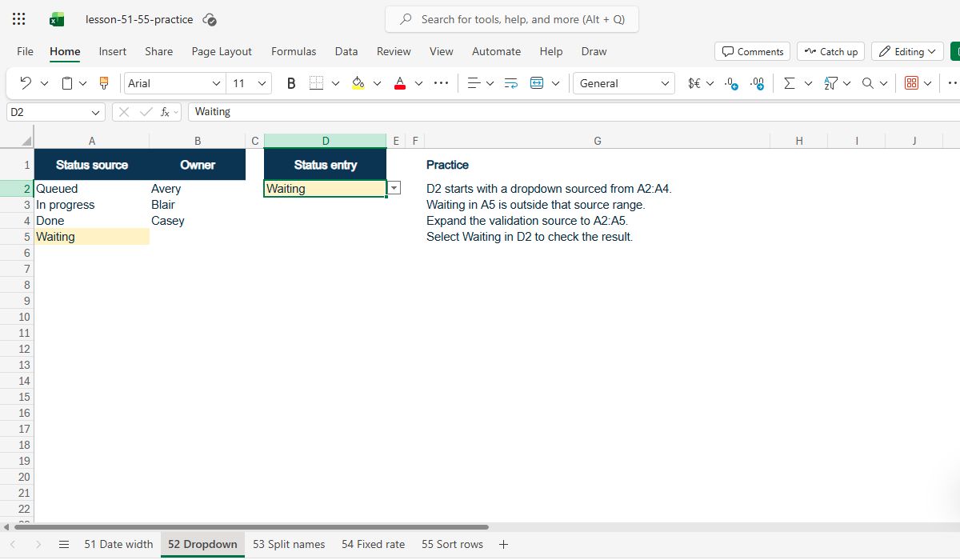Click the currency format icon

pos(694,83)
